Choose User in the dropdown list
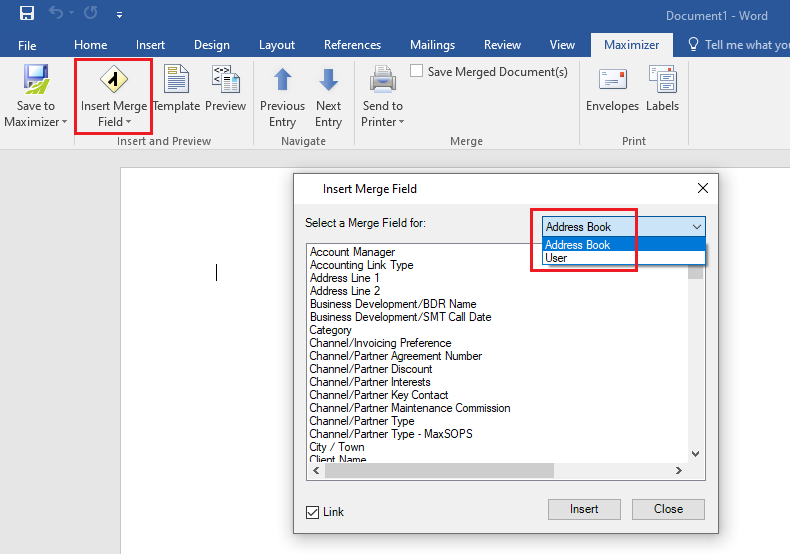The height and width of the screenshot is (554, 790). (x=624, y=258)
